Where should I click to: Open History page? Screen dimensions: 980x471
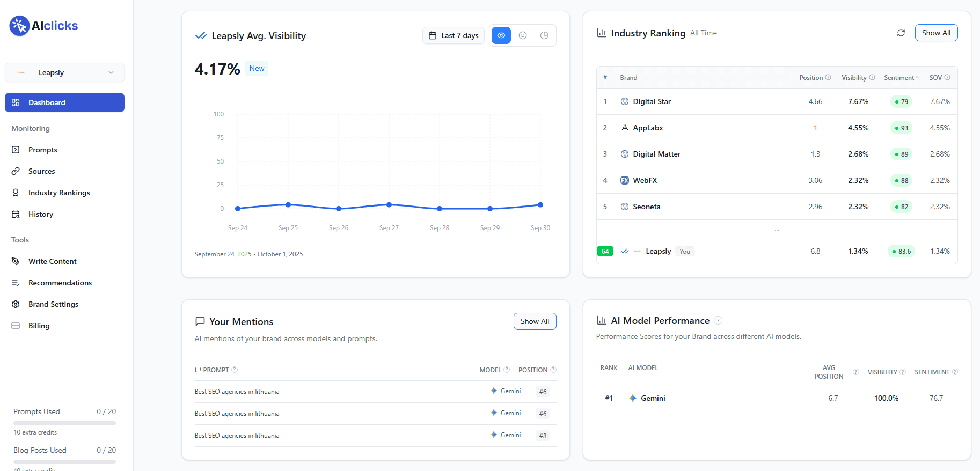[x=41, y=214]
